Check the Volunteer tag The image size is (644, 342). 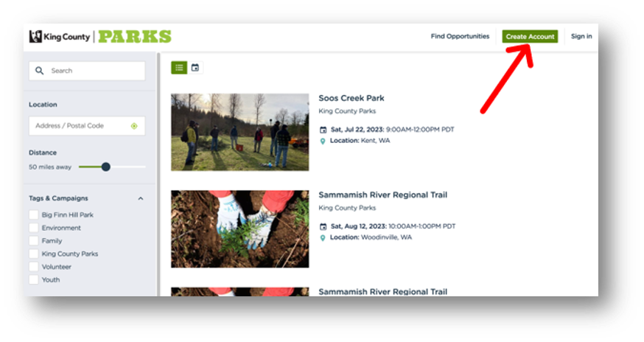pos(34,266)
